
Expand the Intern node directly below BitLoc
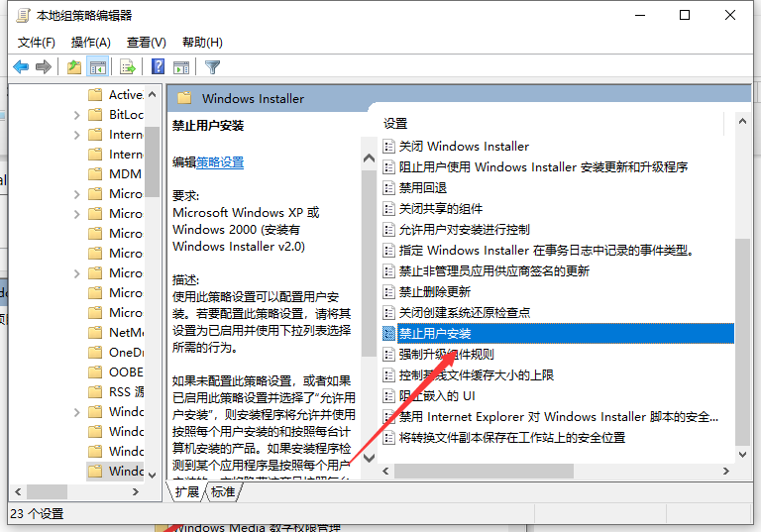tap(77, 135)
